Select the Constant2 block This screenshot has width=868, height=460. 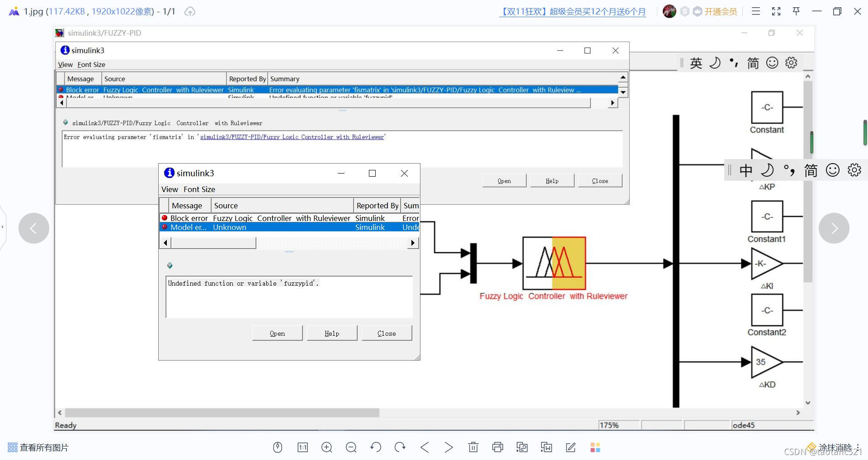tap(767, 310)
